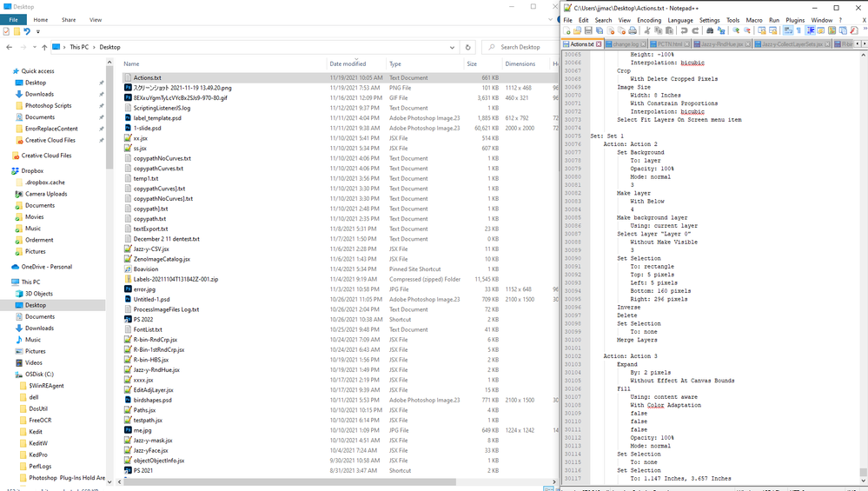This screenshot has height=491, width=868.
Task: Click Refresh button beside Explorer address bar
Action: [x=467, y=47]
